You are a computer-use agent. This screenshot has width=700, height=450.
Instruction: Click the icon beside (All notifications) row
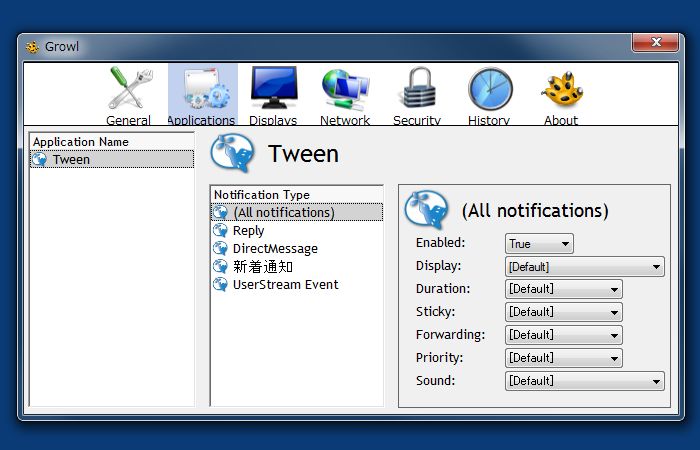(x=220, y=212)
